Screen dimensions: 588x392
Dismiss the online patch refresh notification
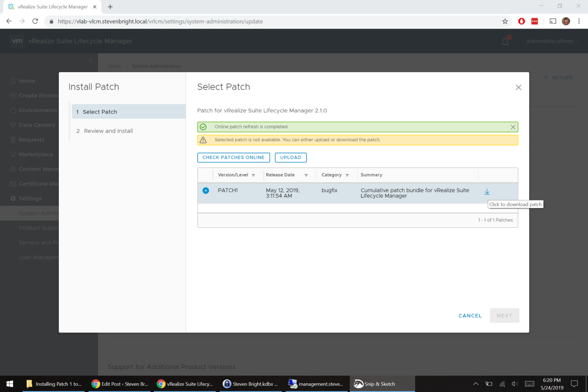pyautogui.click(x=513, y=127)
